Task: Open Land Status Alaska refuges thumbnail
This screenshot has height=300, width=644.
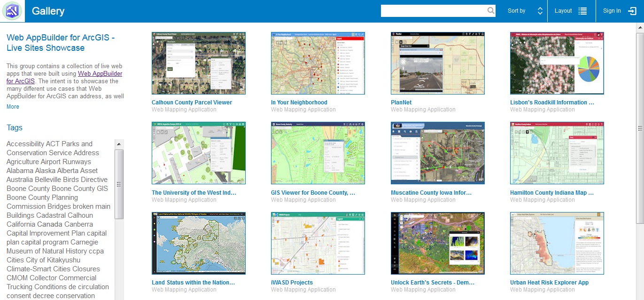Action: 199,243
